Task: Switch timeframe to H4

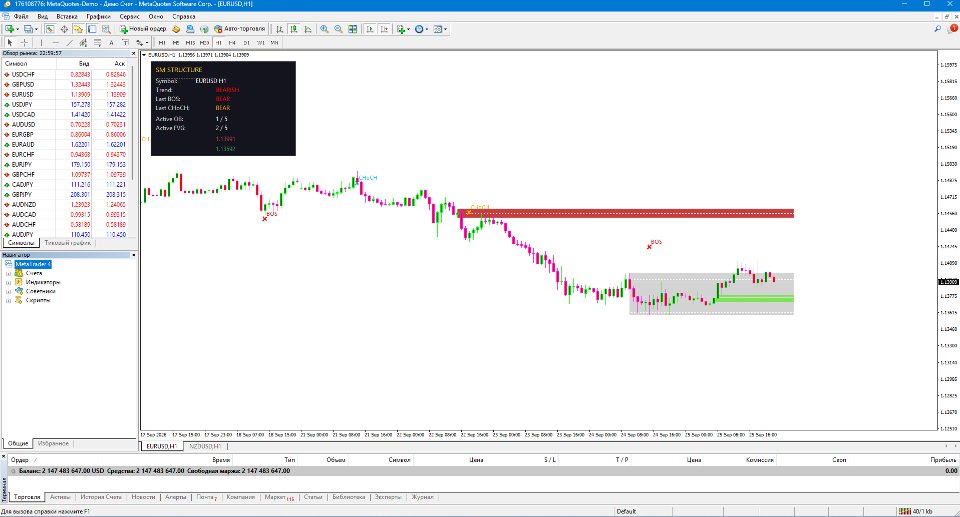Action: tap(232, 42)
